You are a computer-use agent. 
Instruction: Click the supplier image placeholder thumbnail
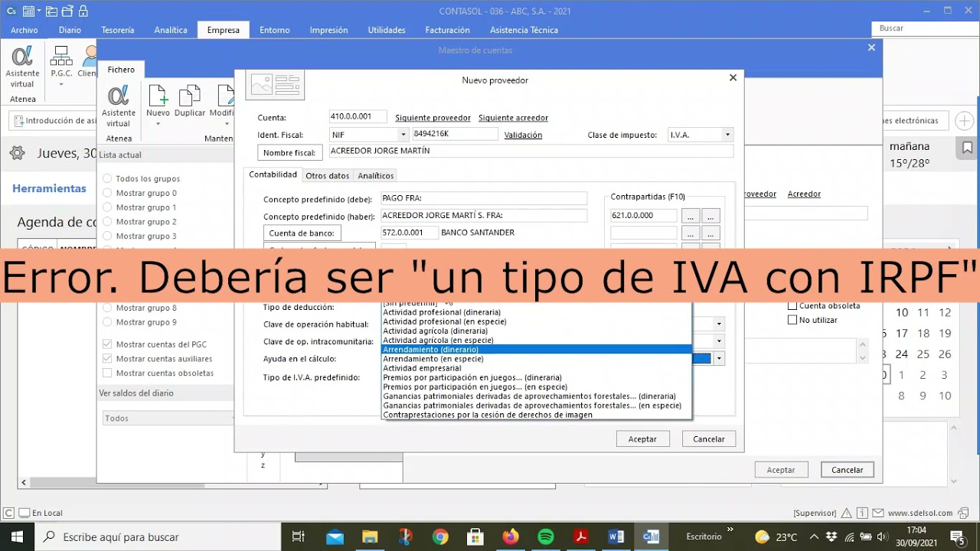tap(275, 83)
